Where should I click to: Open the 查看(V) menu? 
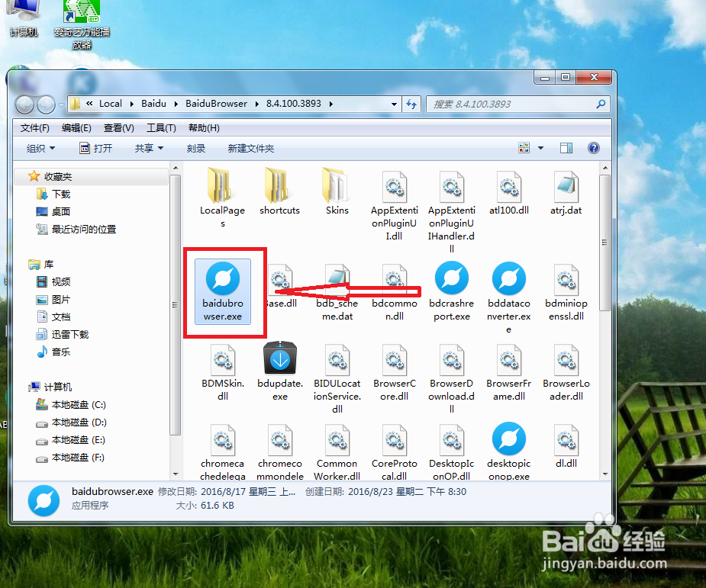[x=119, y=128]
